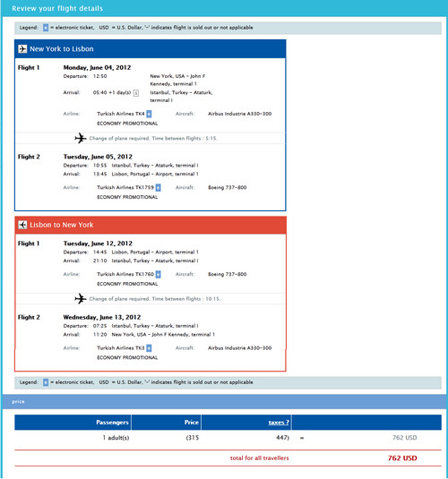
Task: Click the 762 USD total for all travellers
Action: (402, 458)
